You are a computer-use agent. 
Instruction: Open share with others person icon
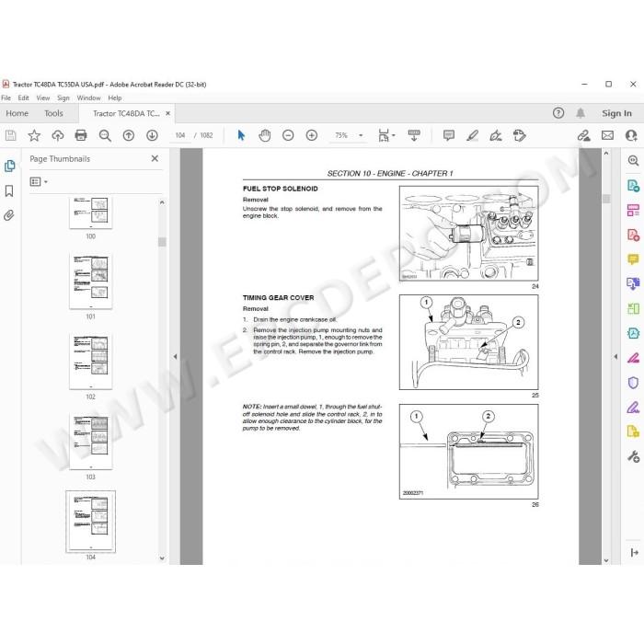click(631, 135)
